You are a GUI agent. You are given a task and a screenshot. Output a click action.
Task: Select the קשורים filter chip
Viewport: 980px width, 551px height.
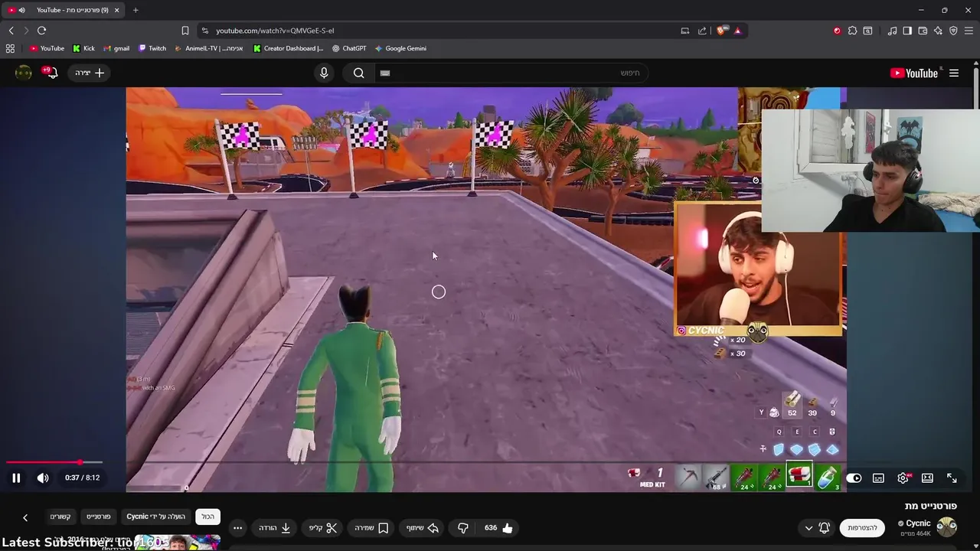coord(60,517)
